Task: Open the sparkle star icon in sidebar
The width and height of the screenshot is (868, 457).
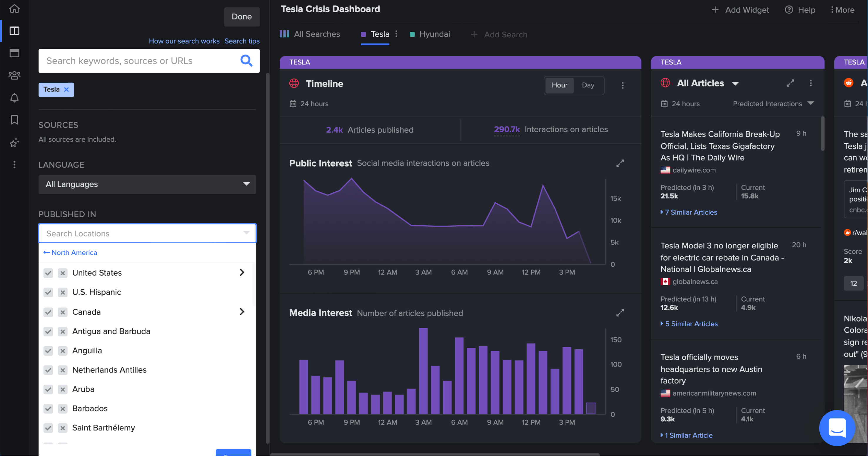Action: point(14,143)
